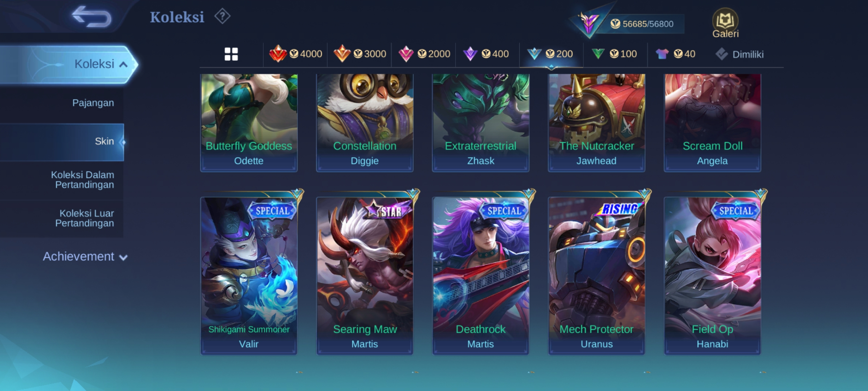The height and width of the screenshot is (391, 868).
Task: Select Koleksi Dalam Pertandingan menu item
Action: click(x=82, y=180)
